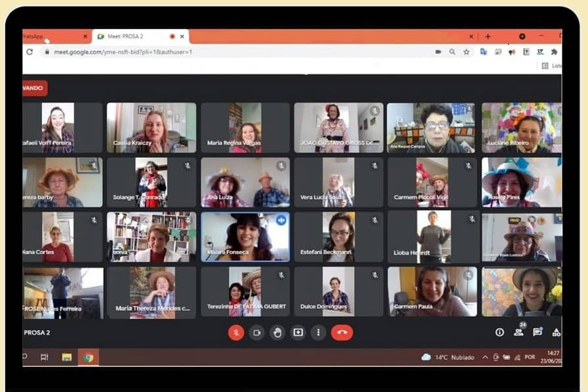Open the meeting details info icon
Viewport: 588px width, 392px height.
(x=499, y=332)
